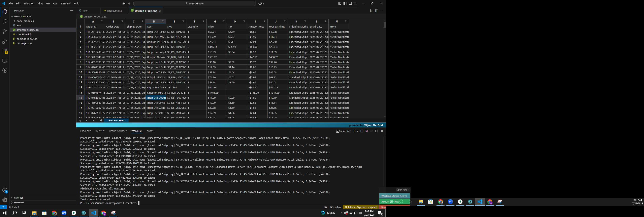644x217 pixels.
Task: Open the filter dropdown for column A
Action: 102,21
